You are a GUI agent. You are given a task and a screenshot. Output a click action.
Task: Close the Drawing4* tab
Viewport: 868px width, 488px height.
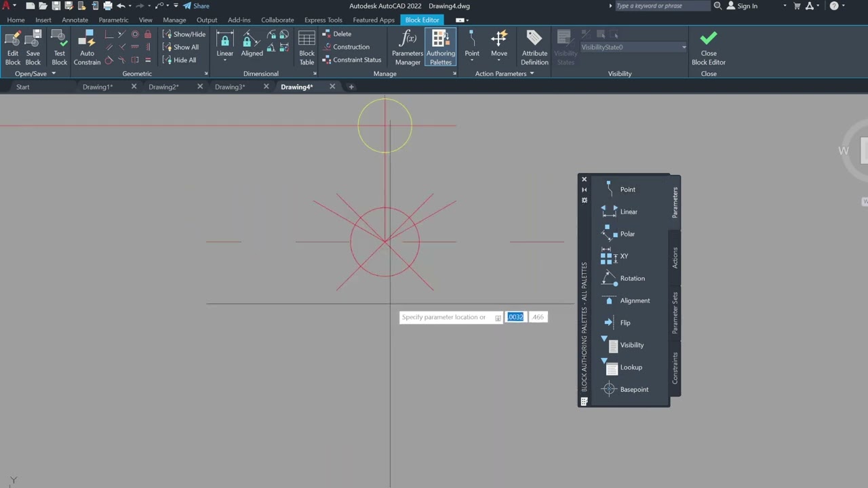332,87
